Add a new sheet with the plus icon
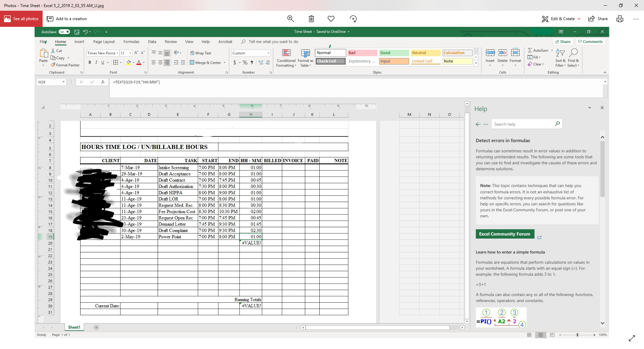 [x=96, y=328]
